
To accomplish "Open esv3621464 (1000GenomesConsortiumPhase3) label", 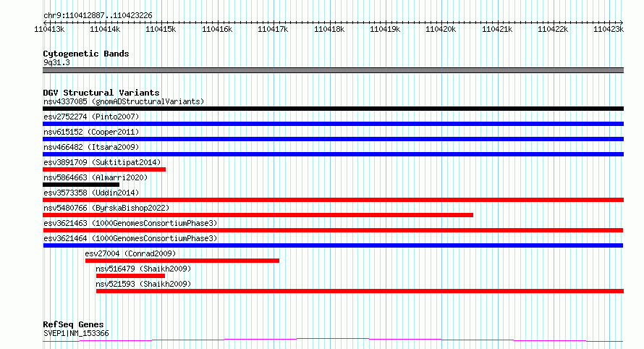I will click(x=130, y=238).
